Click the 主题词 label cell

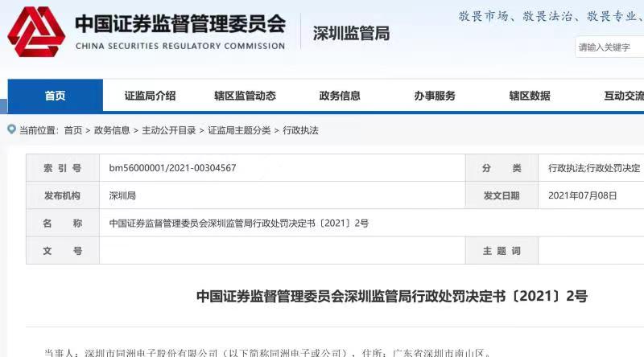pos(502,251)
